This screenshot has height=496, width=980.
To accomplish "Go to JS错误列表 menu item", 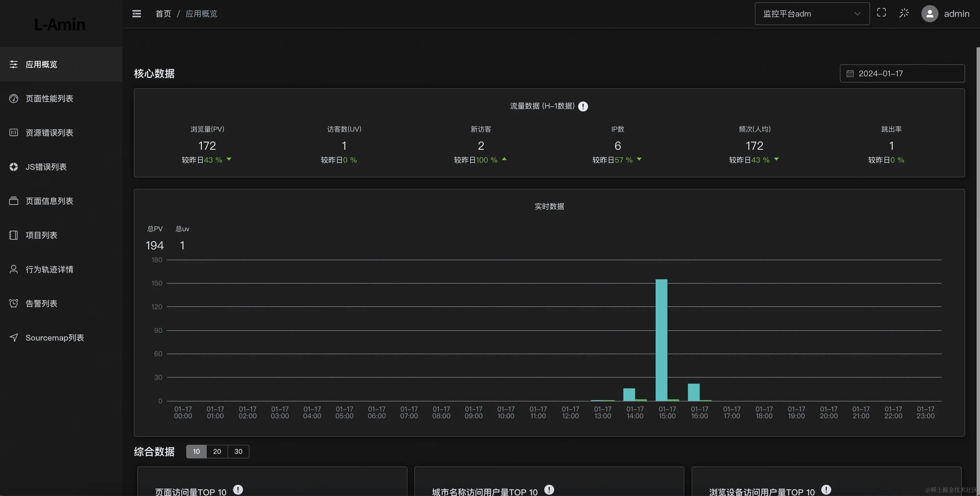I will 46,167.
